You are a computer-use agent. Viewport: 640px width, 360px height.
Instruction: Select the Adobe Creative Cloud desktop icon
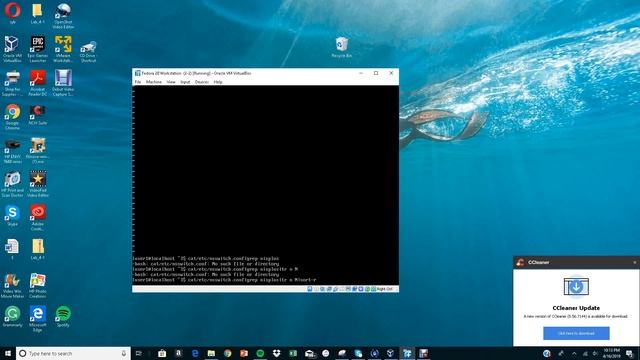(38, 218)
